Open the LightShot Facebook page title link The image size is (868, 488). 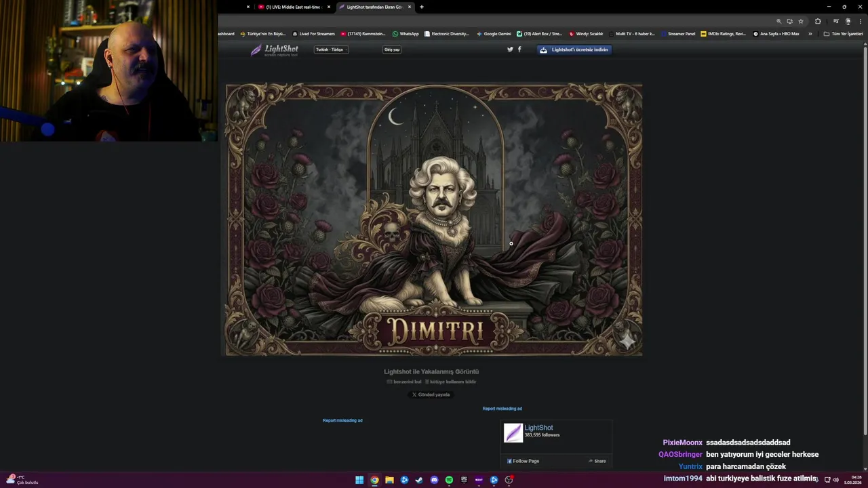coord(538,428)
